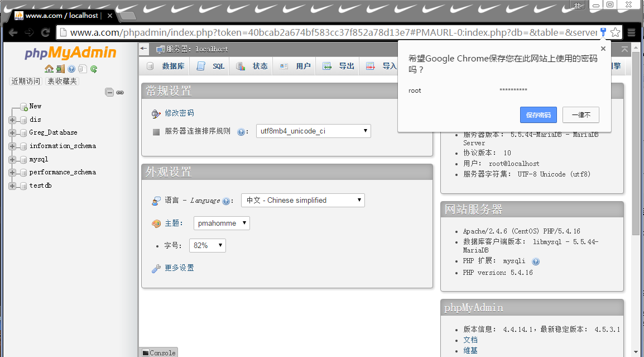Image resolution: width=644 pixels, height=357 pixels.
Task: Select information_schema database in tree
Action: point(63,146)
